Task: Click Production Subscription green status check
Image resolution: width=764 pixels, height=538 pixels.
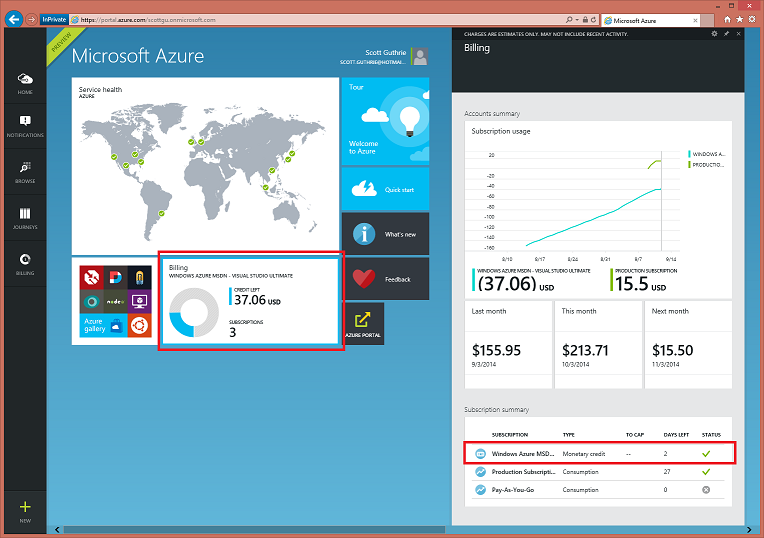Action: point(706,472)
